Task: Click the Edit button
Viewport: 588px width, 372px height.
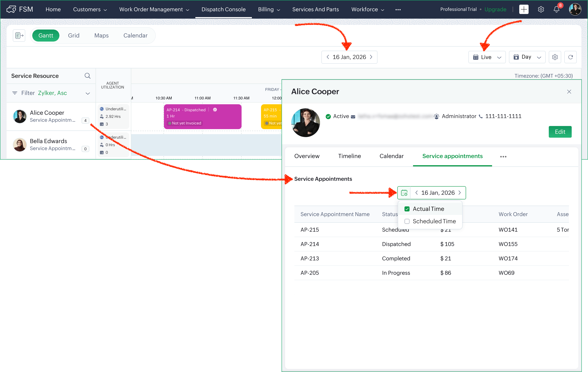Action: pos(560,132)
